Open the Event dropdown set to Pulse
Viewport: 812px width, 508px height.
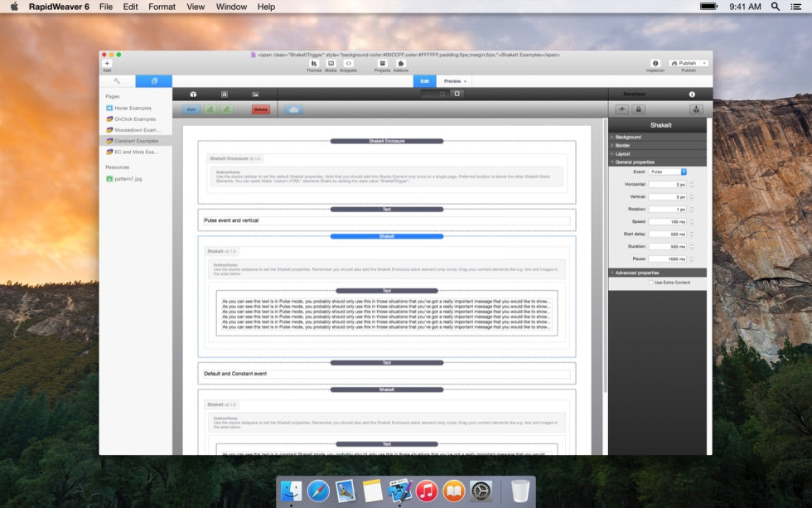[x=668, y=172]
